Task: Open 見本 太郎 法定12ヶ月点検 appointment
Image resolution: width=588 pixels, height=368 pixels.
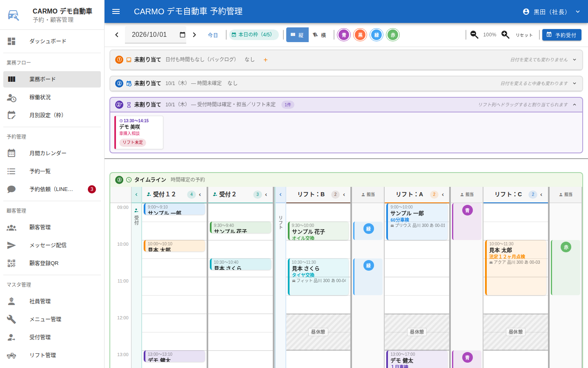Action: [x=516, y=267]
